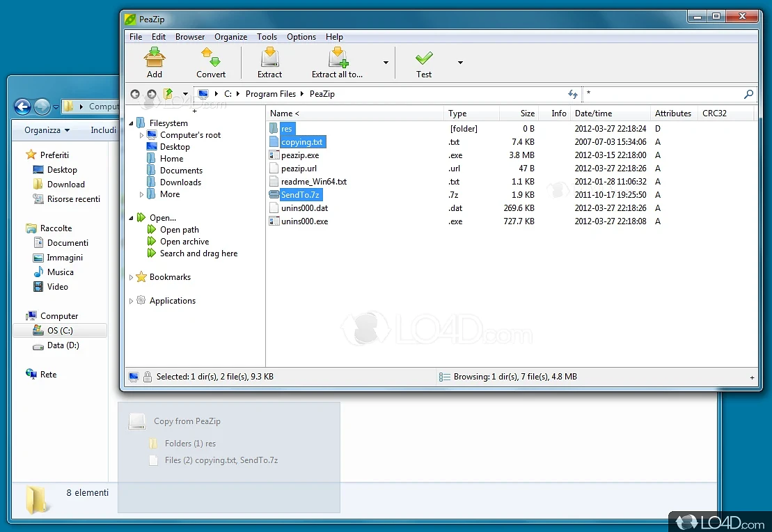The image size is (772, 532).
Task: Select Documents in the Filesystem tree
Action: click(181, 171)
